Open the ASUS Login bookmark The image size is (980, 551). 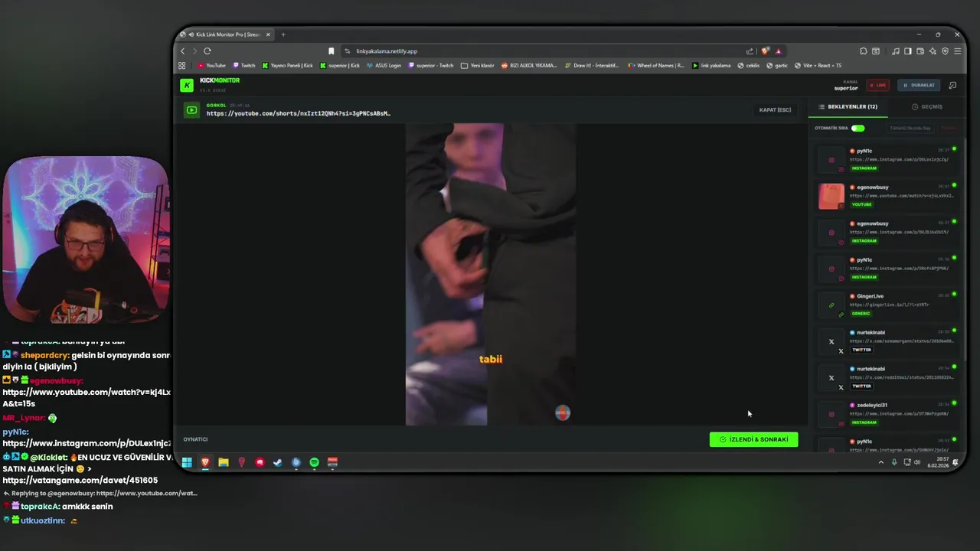point(384,66)
